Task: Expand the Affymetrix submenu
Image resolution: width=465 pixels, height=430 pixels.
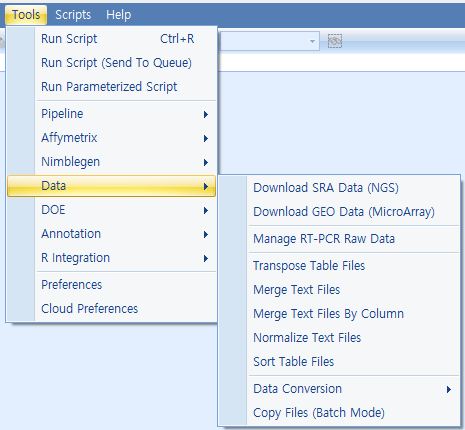Action: [112, 138]
